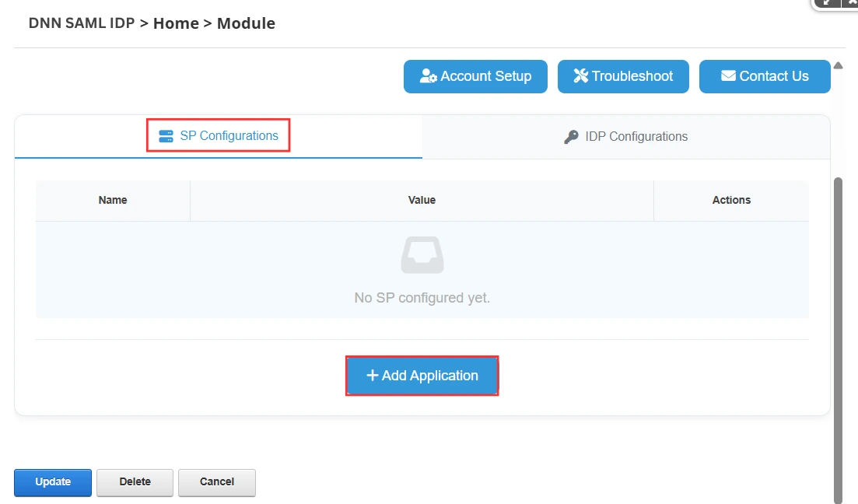Open Contact Us via the envelope icon
The image size is (858, 504).
(728, 75)
